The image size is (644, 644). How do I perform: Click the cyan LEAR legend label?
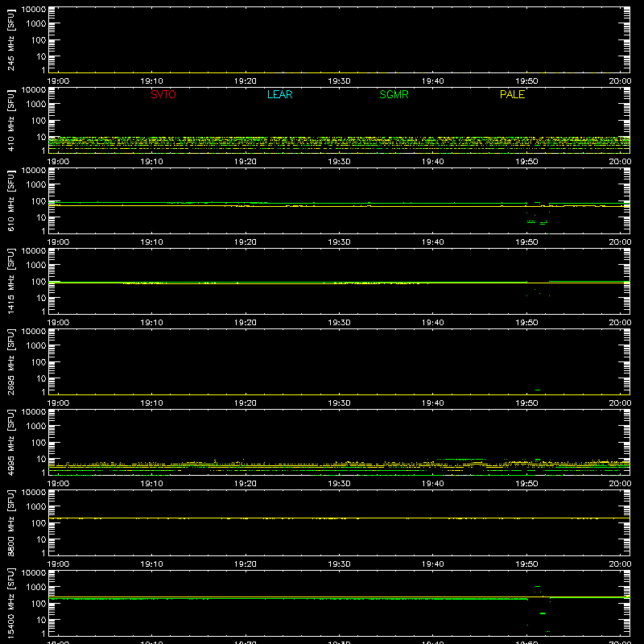click(x=279, y=94)
